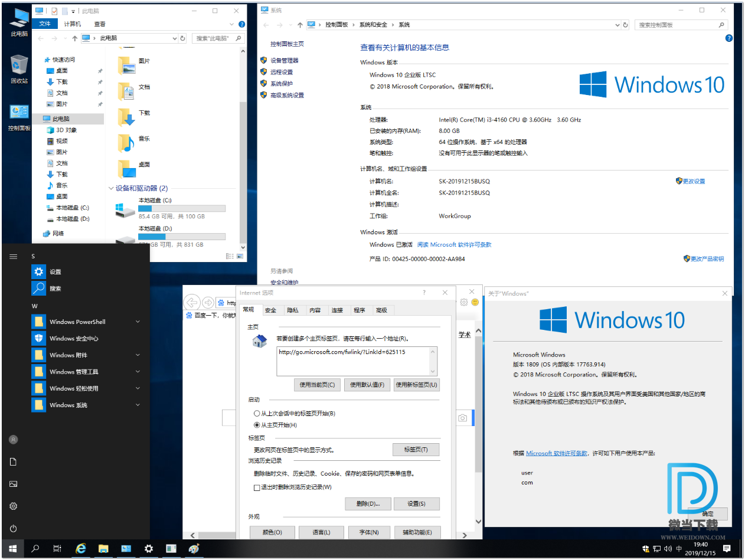Expand Windows 附件 group in Start menu
745x560 pixels.
[x=138, y=355]
